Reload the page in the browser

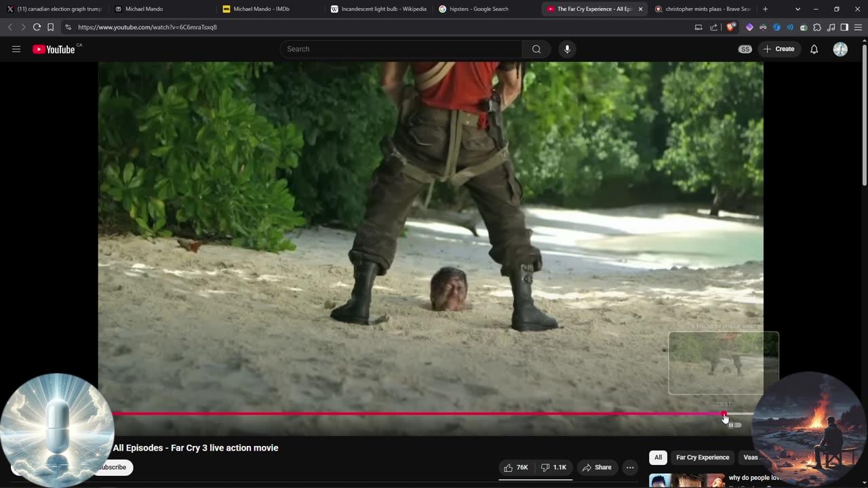37,27
